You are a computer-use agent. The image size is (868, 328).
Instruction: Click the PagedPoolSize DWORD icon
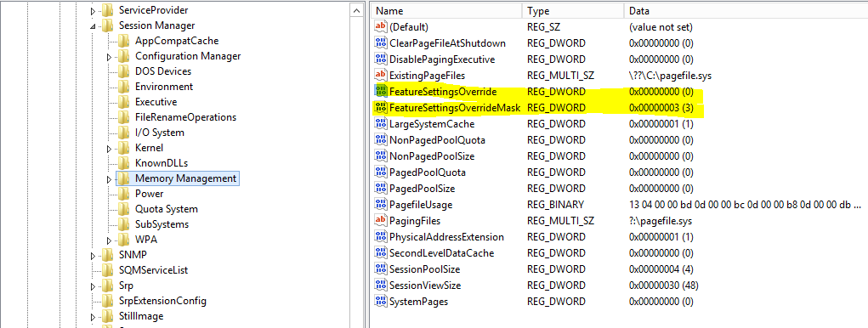click(x=381, y=189)
